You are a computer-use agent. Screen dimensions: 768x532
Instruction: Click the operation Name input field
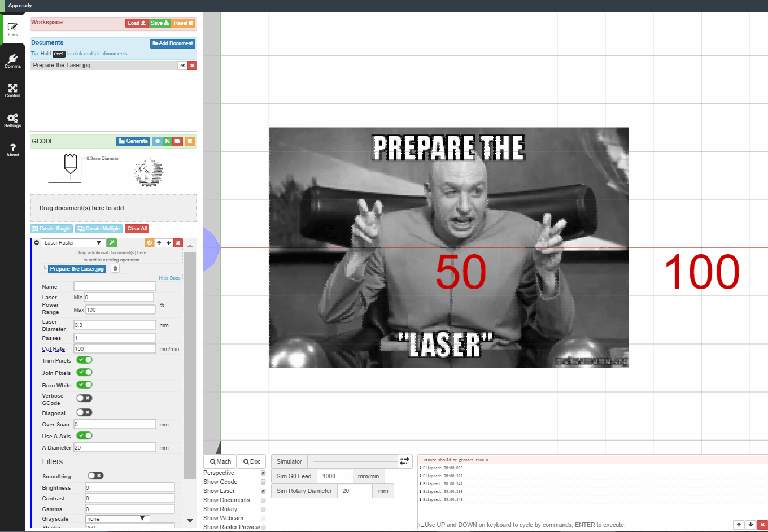(x=115, y=286)
